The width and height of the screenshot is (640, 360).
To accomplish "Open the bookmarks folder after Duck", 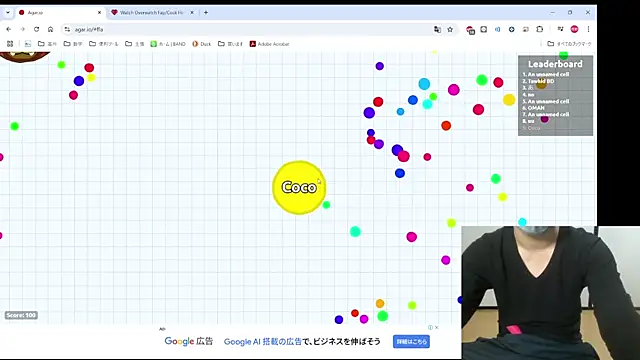I will click(231, 44).
